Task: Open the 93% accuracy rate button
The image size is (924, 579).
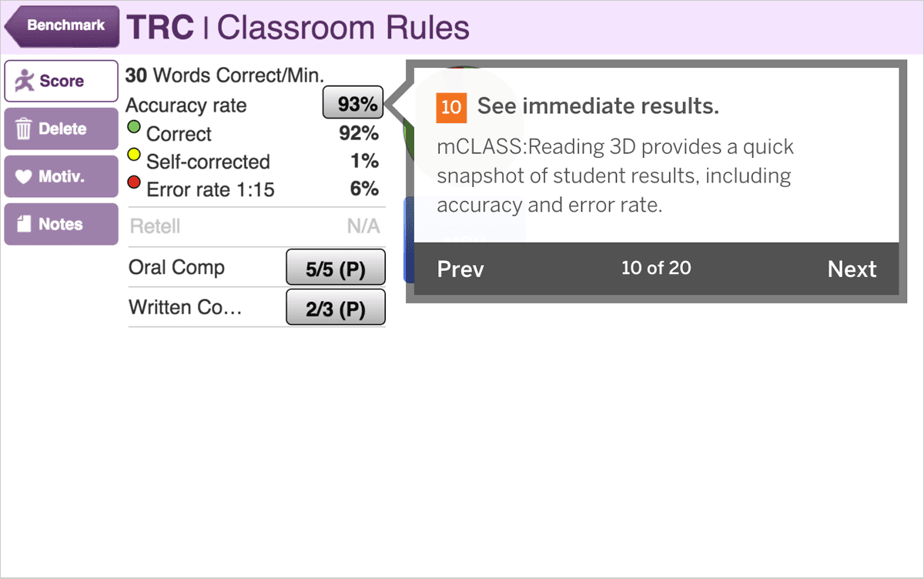Action: 353,104
